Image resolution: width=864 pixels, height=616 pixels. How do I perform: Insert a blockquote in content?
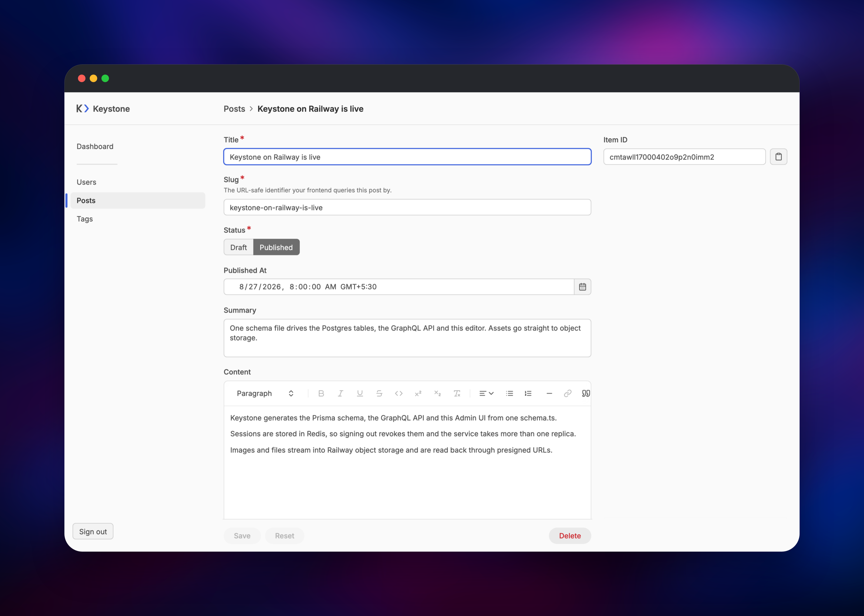click(x=586, y=393)
